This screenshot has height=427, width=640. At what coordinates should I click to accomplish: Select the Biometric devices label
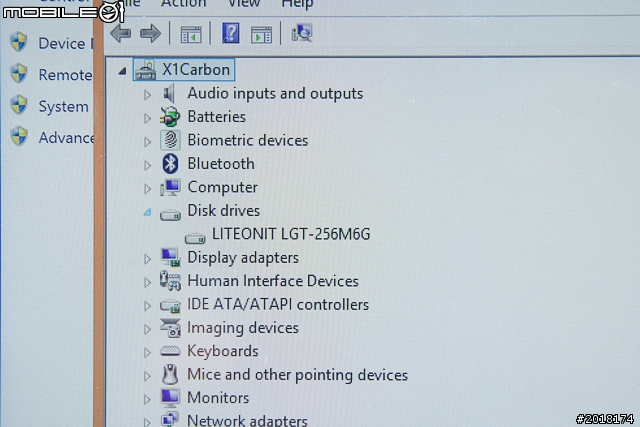(x=248, y=140)
